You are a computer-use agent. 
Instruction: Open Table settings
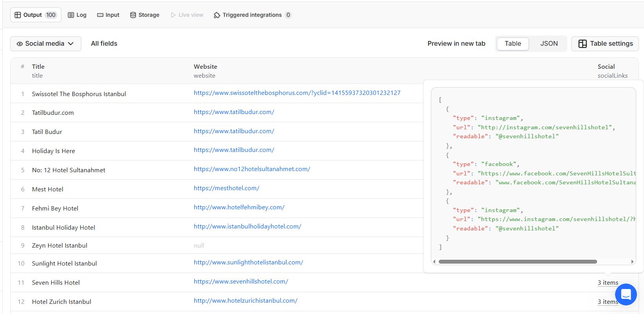click(x=605, y=44)
